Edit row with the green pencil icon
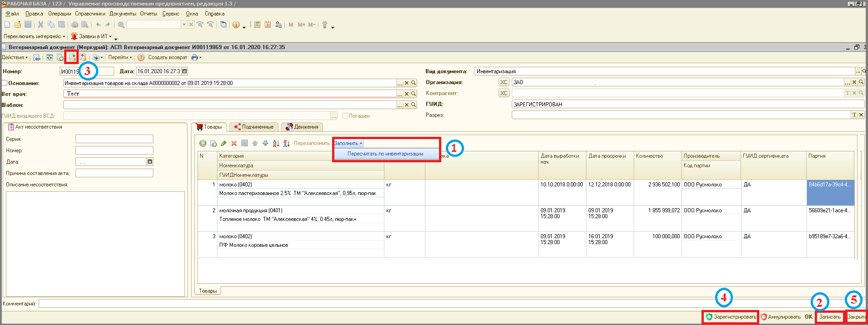This screenshot has width=868, height=325. pyautogui.click(x=223, y=143)
